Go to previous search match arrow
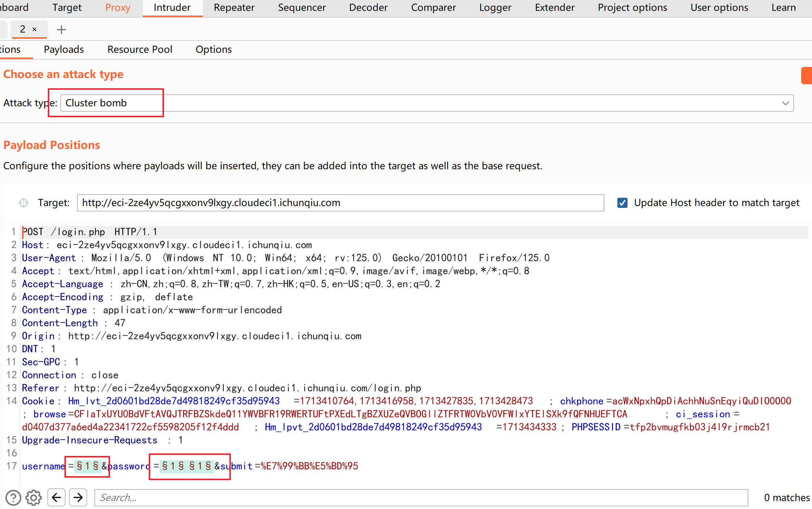This screenshot has width=812, height=509. coord(56,498)
